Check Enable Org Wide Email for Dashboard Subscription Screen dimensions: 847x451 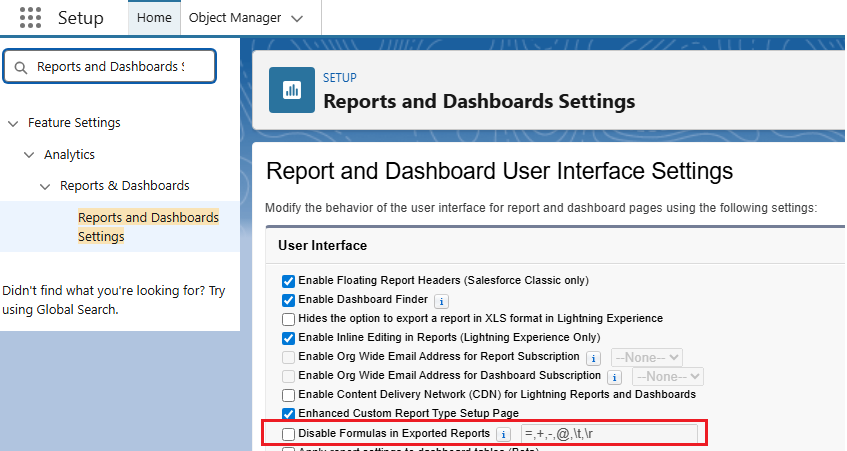(288, 376)
